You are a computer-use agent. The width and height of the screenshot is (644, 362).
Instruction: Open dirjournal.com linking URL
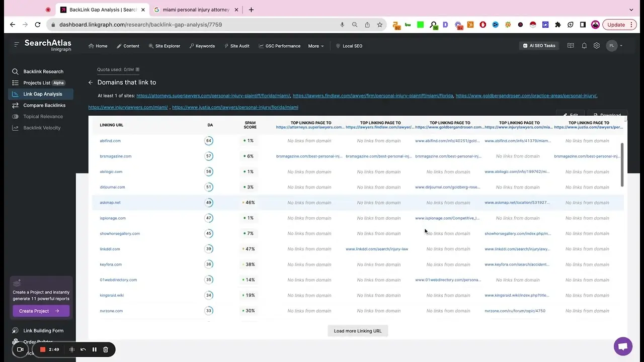pos(112,187)
